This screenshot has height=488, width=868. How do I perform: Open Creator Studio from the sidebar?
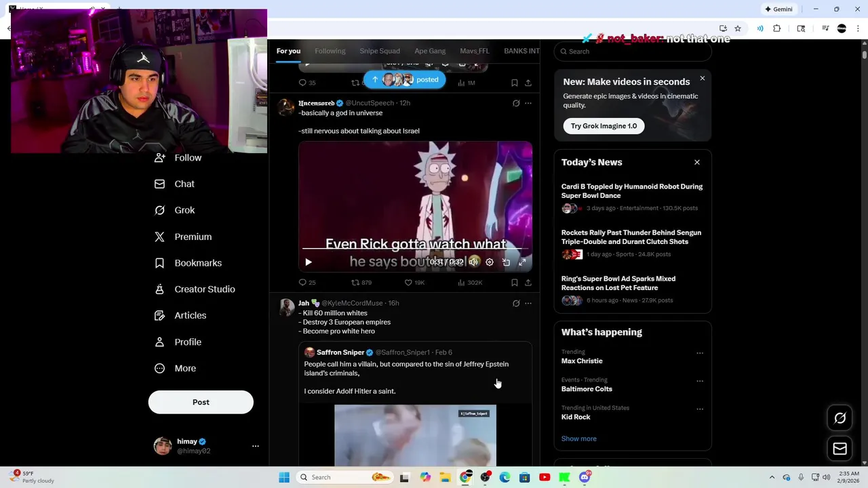(x=195, y=289)
